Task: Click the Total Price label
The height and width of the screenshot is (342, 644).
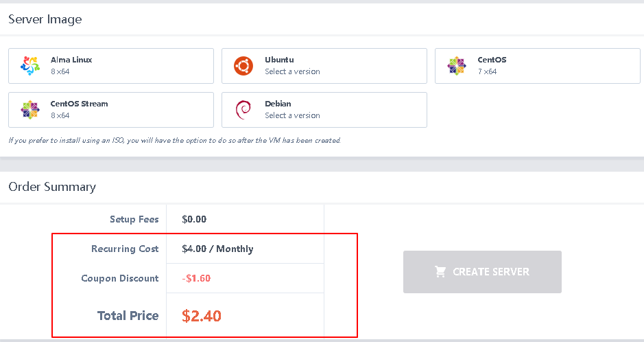Action: 128,315
